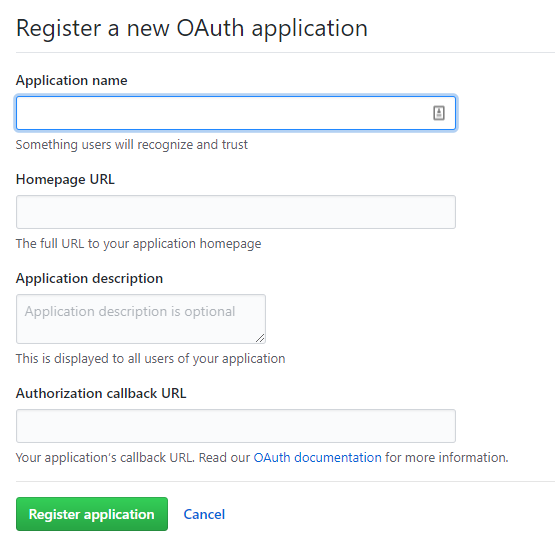The image size is (555, 557).
Task: Click the "Your application's callback URL" sentence
Action: [x=105, y=458]
